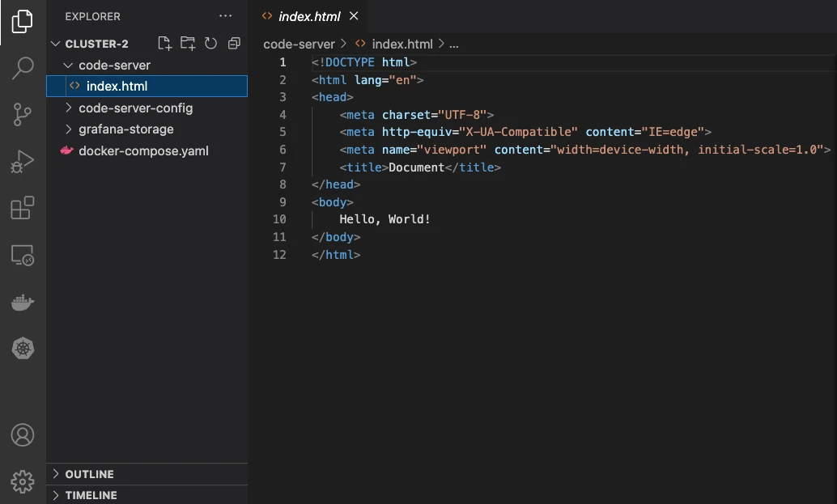This screenshot has width=837, height=504.
Task: Create a new folder in the explorer
Action: (187, 43)
